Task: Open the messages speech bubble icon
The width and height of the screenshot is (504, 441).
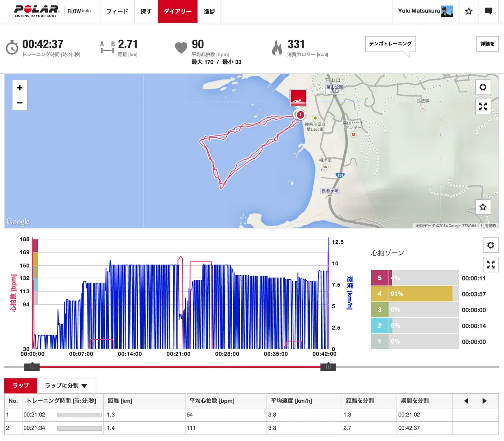Action: coord(488,11)
